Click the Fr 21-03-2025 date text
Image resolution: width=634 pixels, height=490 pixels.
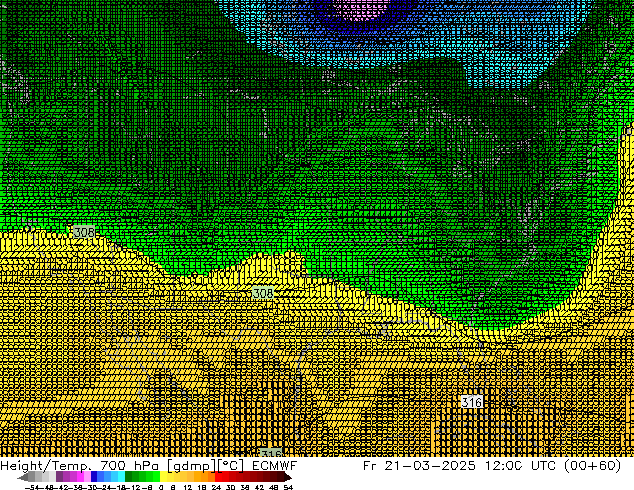tap(419, 466)
